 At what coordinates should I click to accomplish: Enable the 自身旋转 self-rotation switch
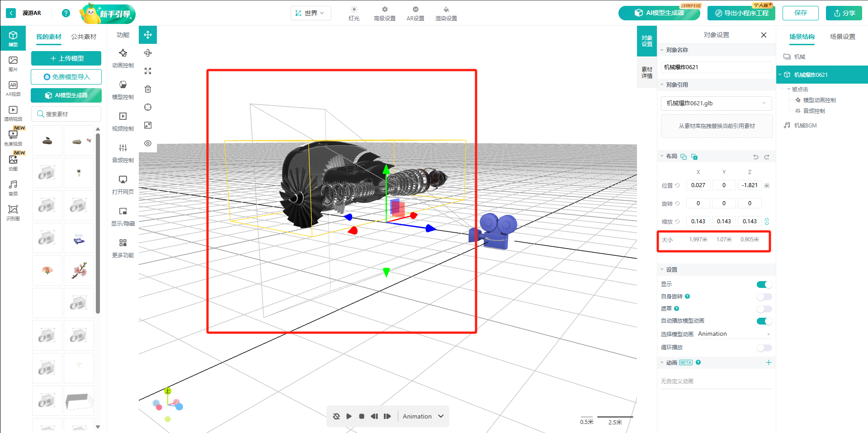pyautogui.click(x=764, y=297)
